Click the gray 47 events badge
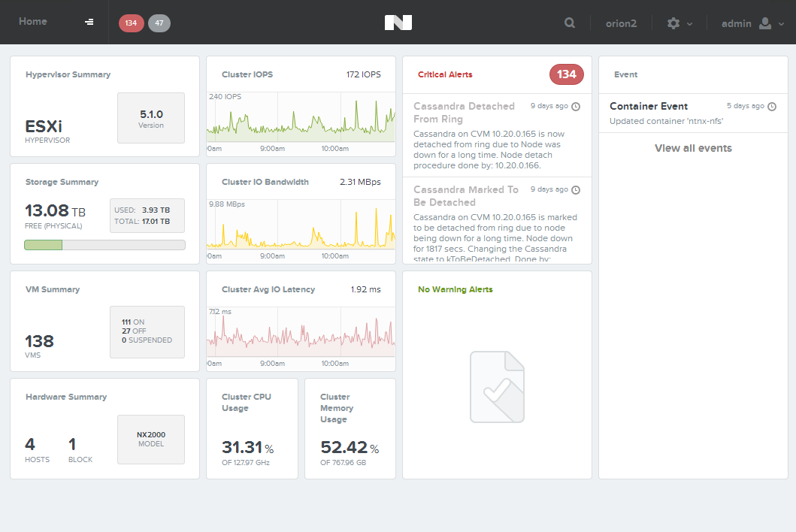796x532 pixels. 159,23
